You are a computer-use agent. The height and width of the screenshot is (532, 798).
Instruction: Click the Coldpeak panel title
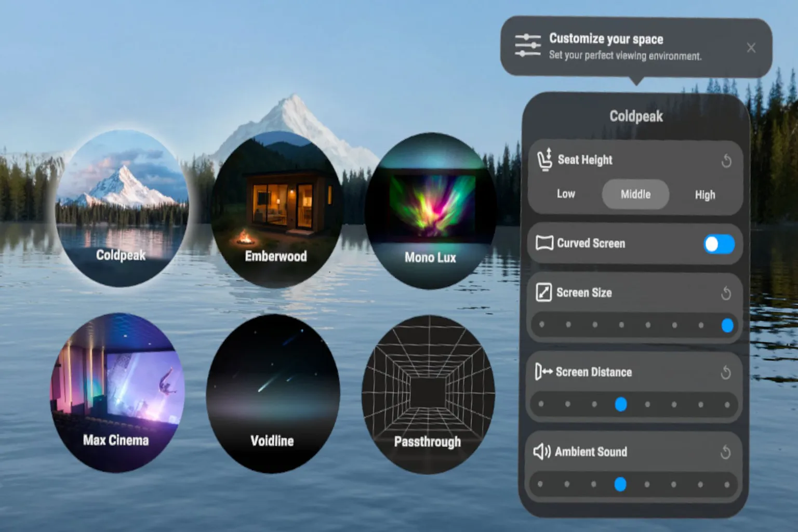click(x=636, y=116)
